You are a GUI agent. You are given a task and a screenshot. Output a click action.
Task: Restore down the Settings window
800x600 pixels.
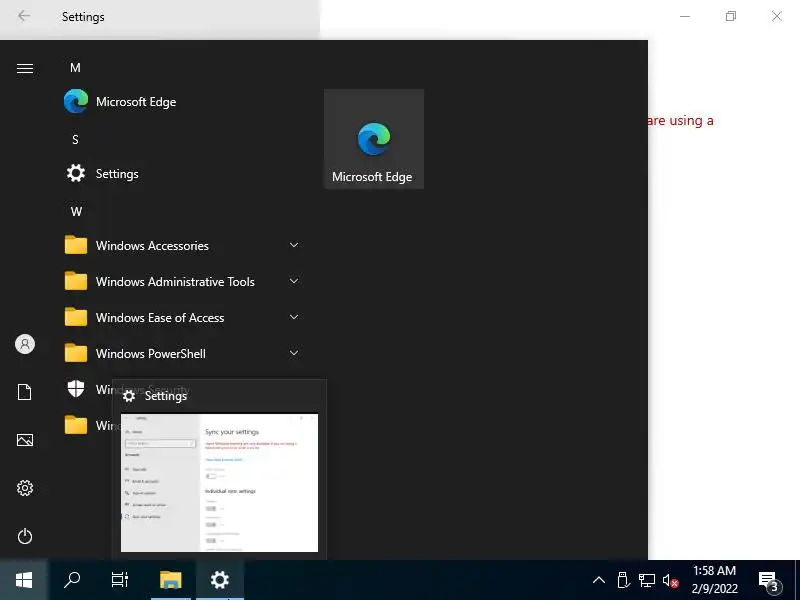[x=731, y=16]
